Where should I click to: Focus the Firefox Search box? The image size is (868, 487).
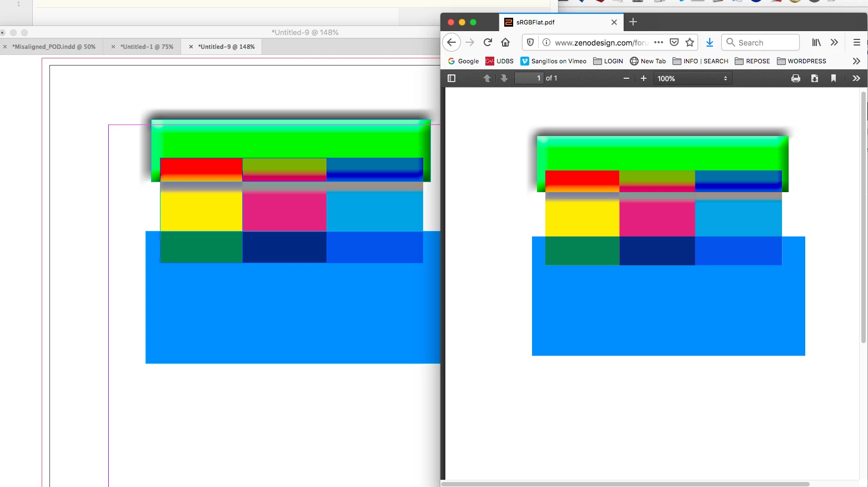(x=760, y=42)
